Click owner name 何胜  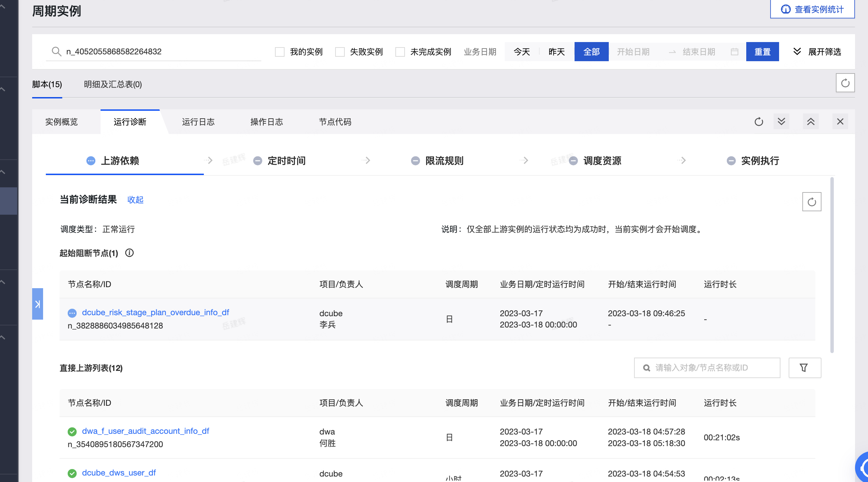click(328, 443)
